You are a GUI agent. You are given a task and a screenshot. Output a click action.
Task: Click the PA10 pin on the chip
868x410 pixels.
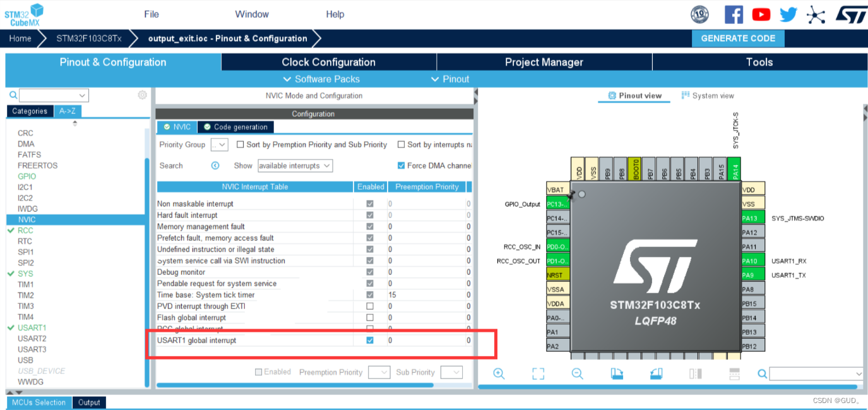(x=752, y=261)
